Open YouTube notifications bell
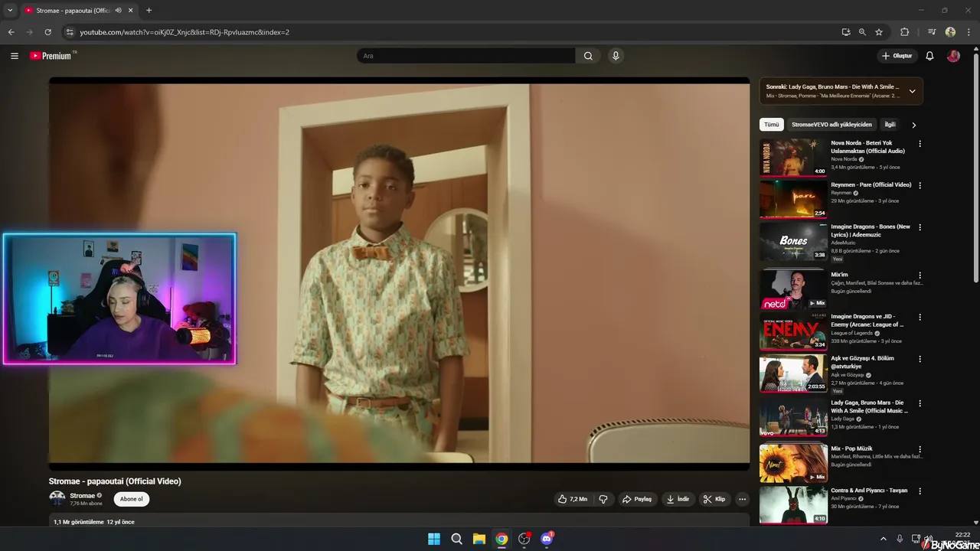The width and height of the screenshot is (980, 551). tap(929, 56)
